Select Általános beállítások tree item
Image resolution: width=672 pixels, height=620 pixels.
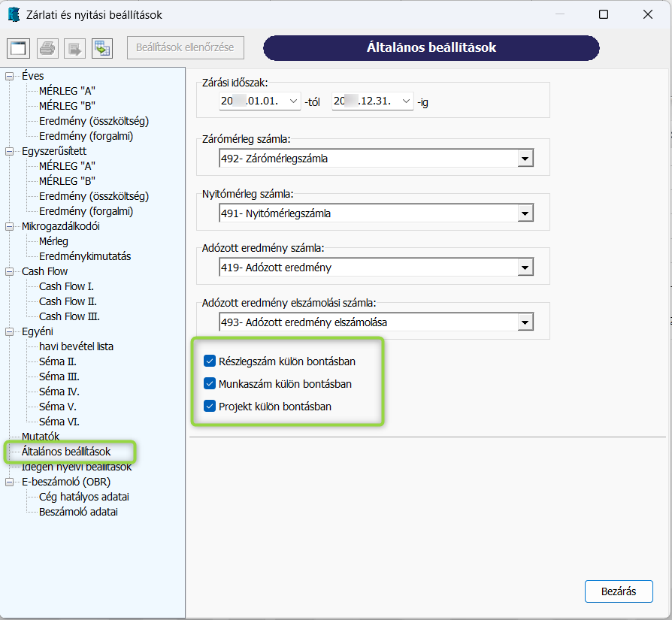tap(66, 451)
